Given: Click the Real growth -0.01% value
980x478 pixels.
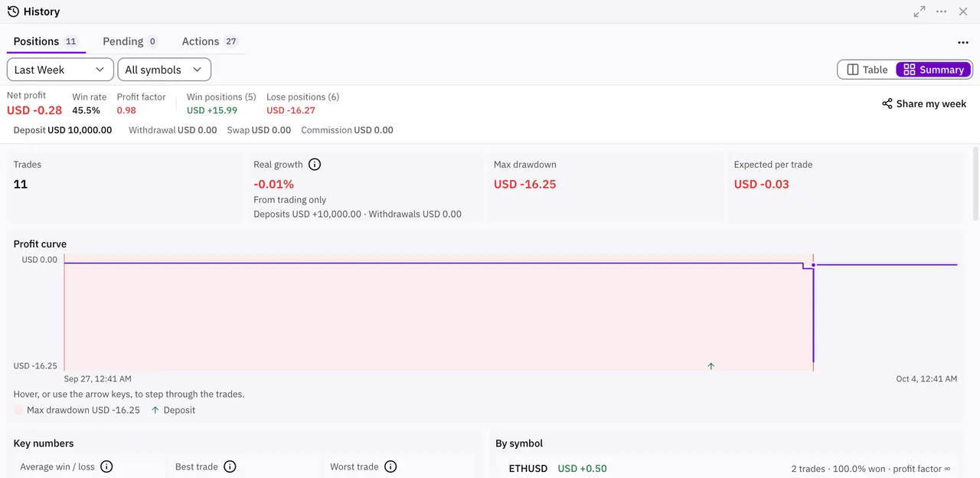Looking at the screenshot, I should tap(274, 184).
